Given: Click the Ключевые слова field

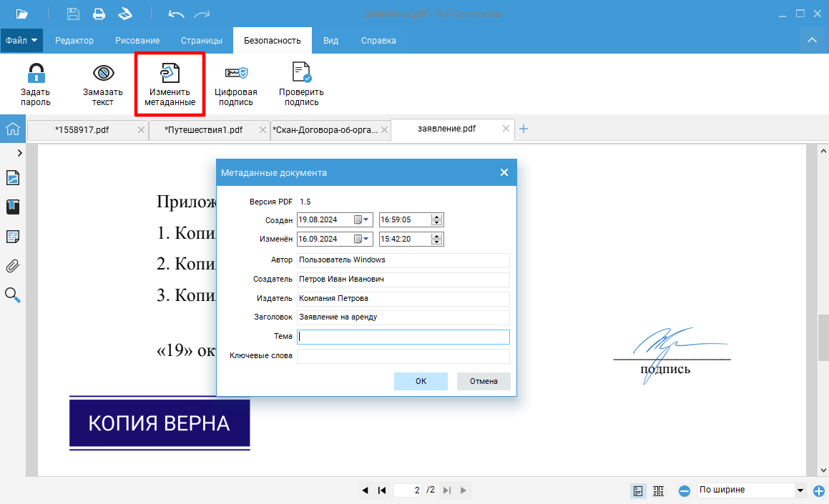Looking at the screenshot, I should click(x=403, y=355).
